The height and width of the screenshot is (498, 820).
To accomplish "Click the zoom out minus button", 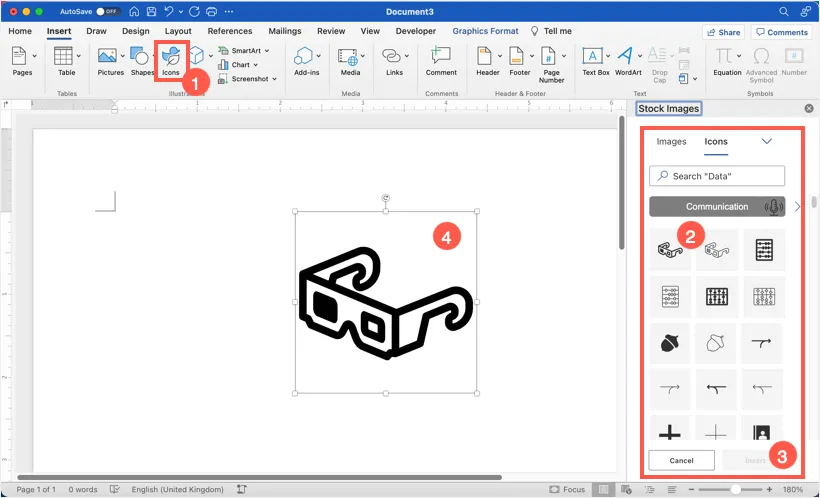I will click(x=691, y=490).
